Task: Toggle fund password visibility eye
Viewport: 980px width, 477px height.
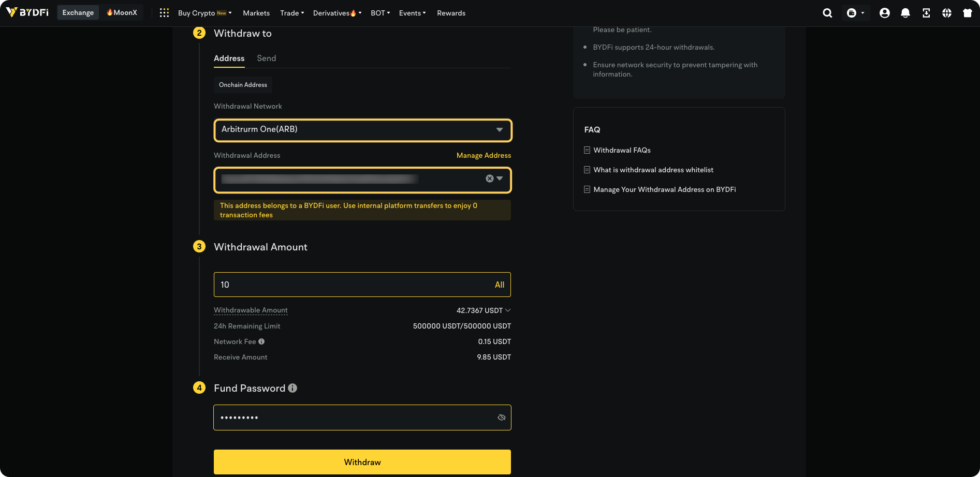Action: [501, 417]
